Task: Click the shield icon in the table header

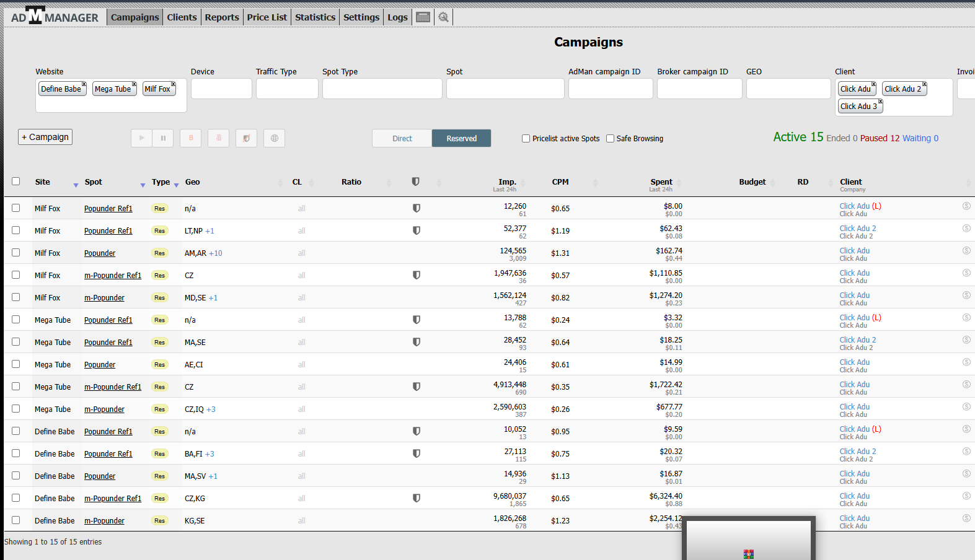Action: tap(415, 182)
